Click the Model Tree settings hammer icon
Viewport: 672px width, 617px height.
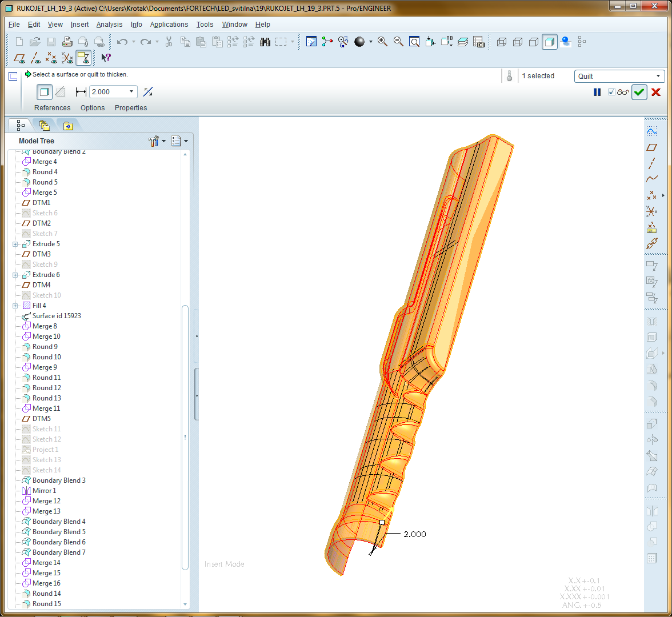coord(153,141)
